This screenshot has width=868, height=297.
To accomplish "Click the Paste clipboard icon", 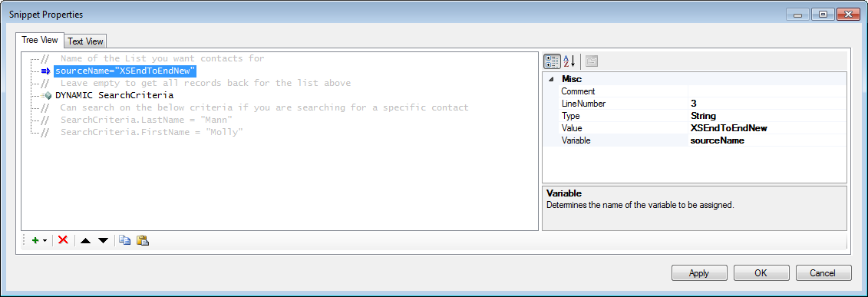I will pyautogui.click(x=143, y=240).
